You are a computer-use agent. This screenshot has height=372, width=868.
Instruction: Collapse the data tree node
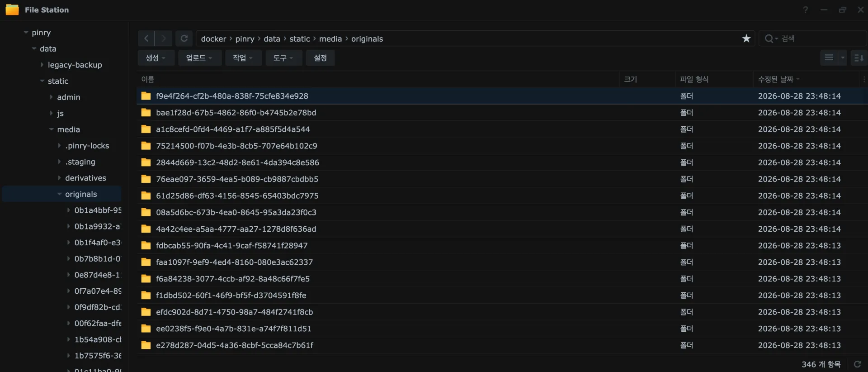pyautogui.click(x=34, y=49)
